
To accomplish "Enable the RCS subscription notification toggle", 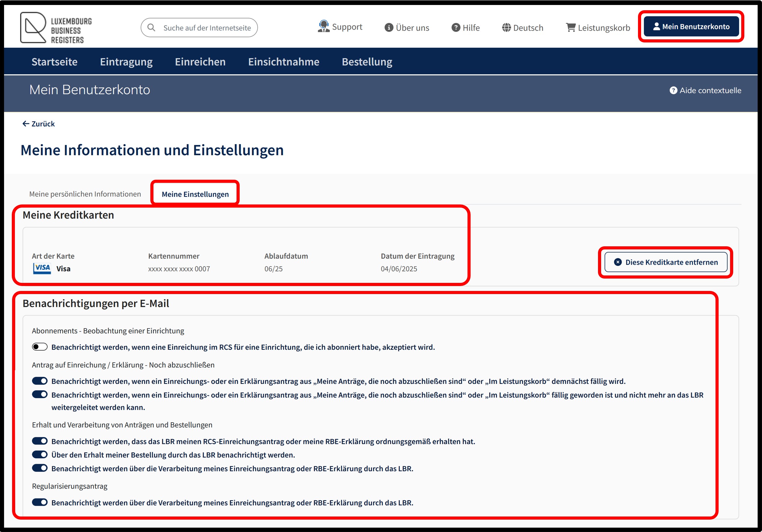I will pos(39,347).
